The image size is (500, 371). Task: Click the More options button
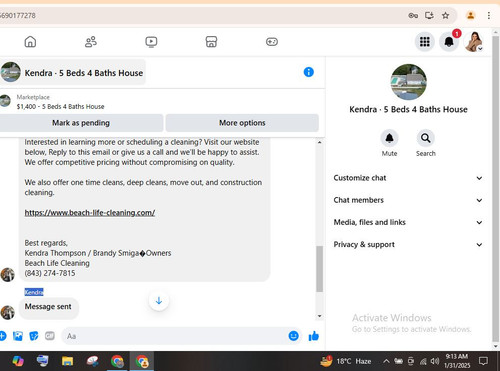click(x=242, y=123)
